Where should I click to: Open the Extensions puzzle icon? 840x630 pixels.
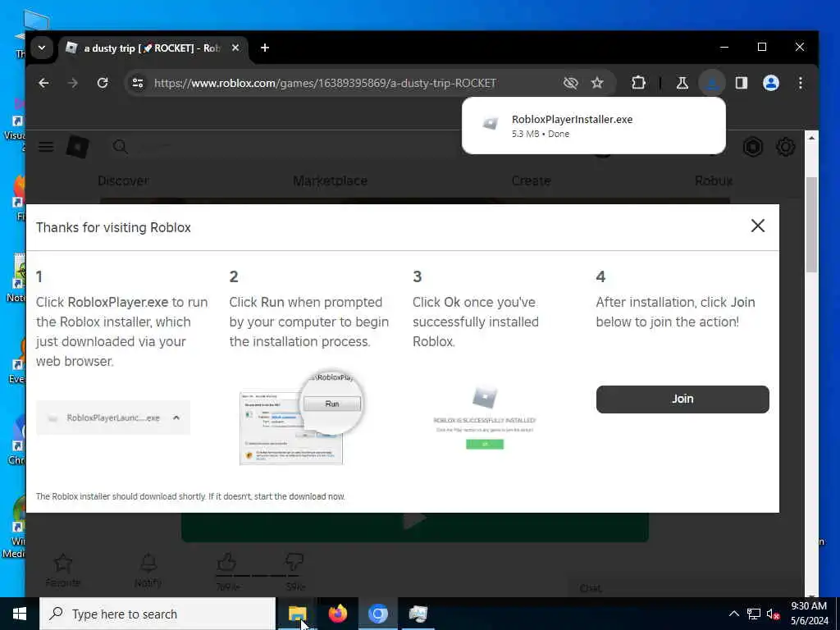click(638, 83)
